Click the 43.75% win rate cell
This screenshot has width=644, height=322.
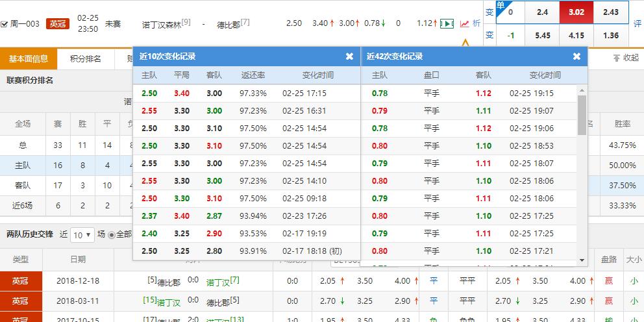623,145
